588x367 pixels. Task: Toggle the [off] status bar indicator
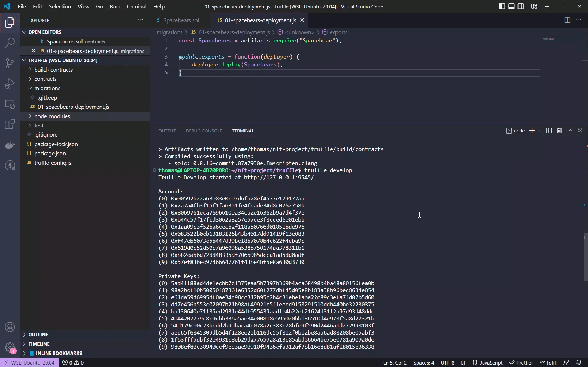click(x=548, y=362)
